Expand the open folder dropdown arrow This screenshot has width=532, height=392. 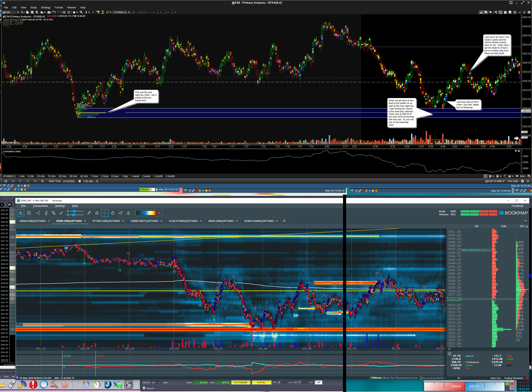point(45,12)
